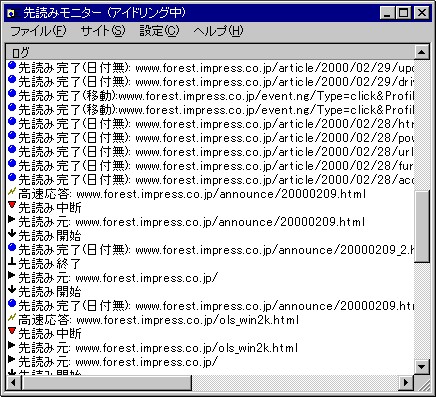Click the vertical scrollbar thumb
Screen dimensions: 436x397
tap(422, 227)
